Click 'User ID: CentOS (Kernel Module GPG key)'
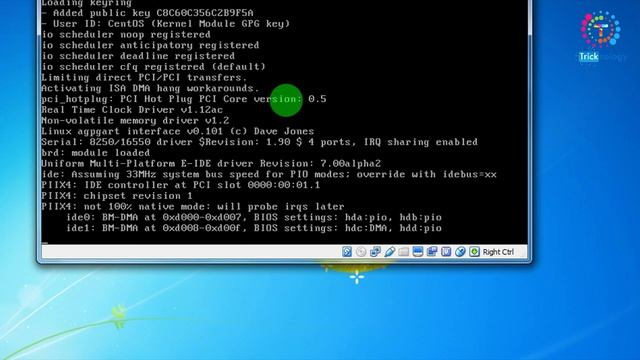 point(166,24)
